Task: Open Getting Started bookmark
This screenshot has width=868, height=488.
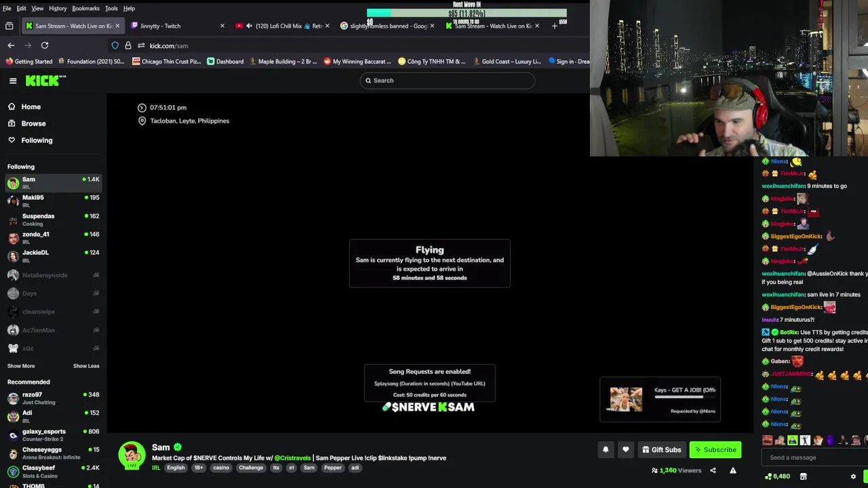Action: pyautogui.click(x=28, y=61)
